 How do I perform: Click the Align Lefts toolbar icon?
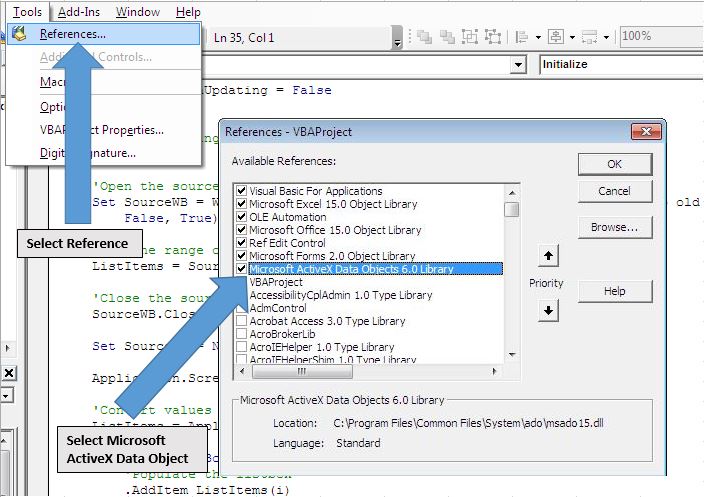pyautogui.click(x=521, y=37)
